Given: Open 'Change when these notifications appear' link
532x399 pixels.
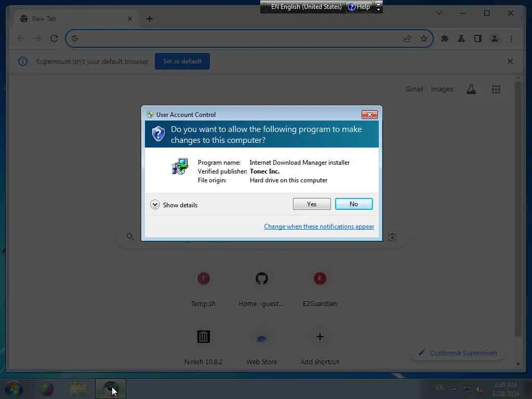Looking at the screenshot, I should click(x=318, y=227).
